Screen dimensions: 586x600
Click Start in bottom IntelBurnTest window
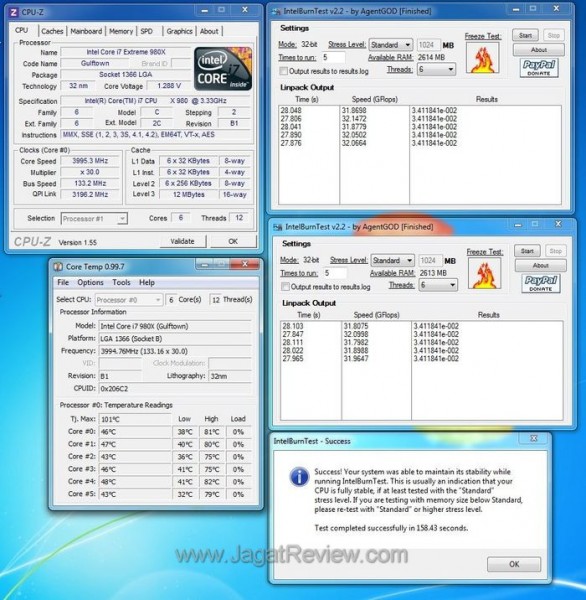[527, 251]
